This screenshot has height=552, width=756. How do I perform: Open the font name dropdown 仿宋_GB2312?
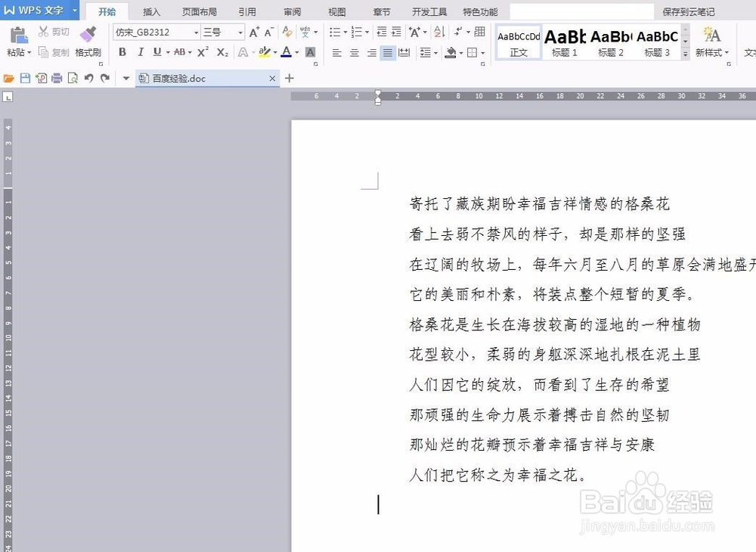click(x=197, y=33)
